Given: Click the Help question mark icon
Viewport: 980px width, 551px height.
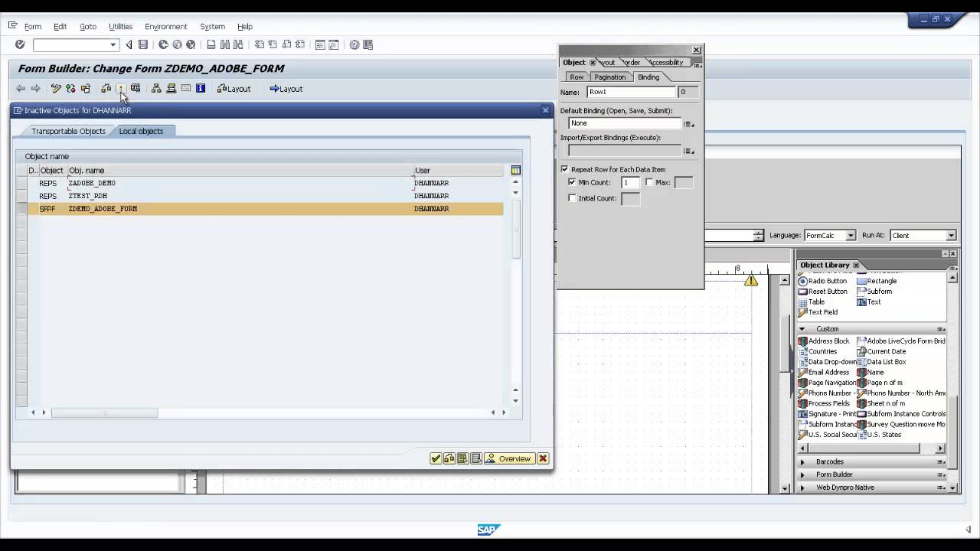Looking at the screenshot, I should point(354,44).
